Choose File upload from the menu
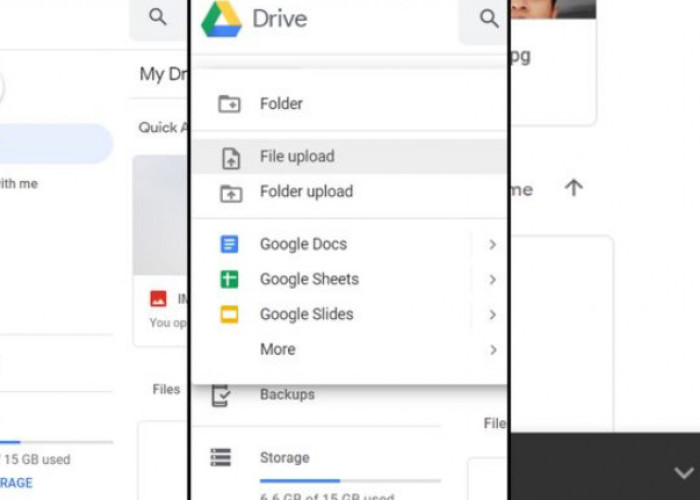 pos(350,156)
